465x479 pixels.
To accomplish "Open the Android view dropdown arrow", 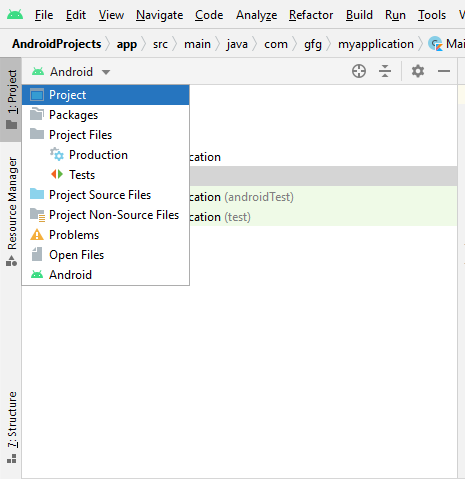I will click(x=106, y=72).
